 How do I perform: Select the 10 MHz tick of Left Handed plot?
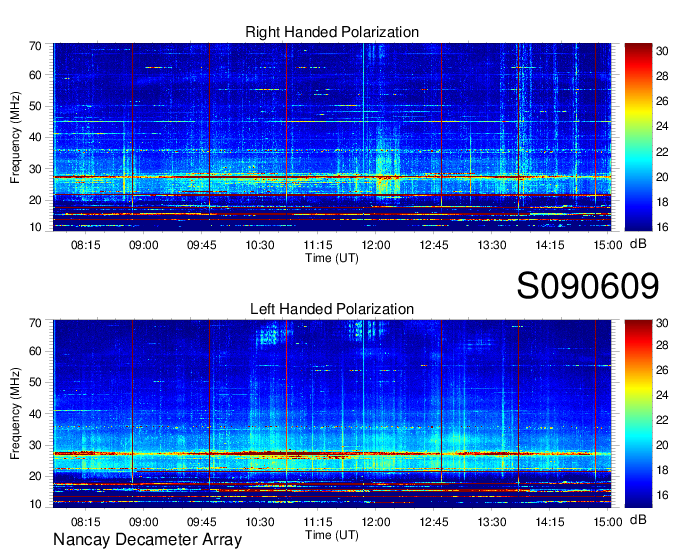(35, 504)
